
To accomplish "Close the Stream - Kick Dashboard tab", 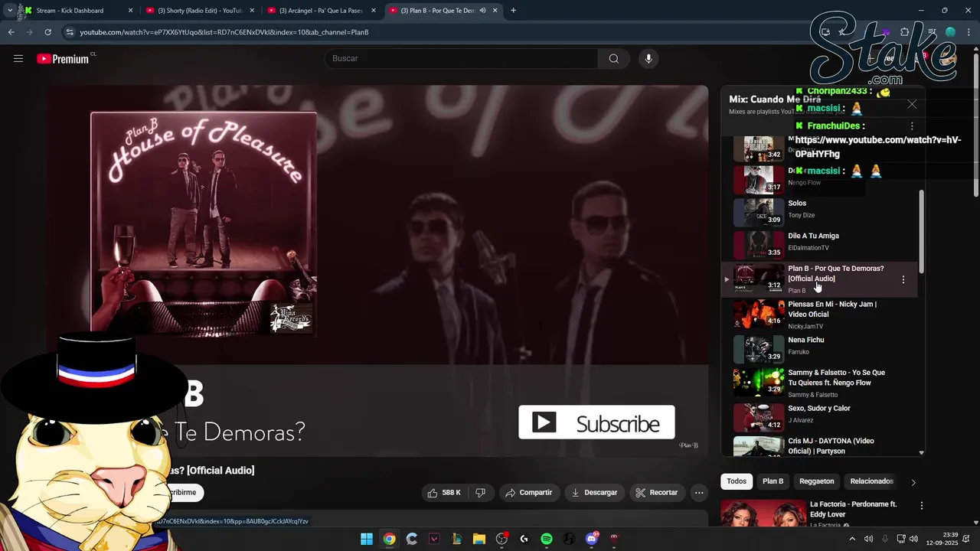I will click(131, 11).
